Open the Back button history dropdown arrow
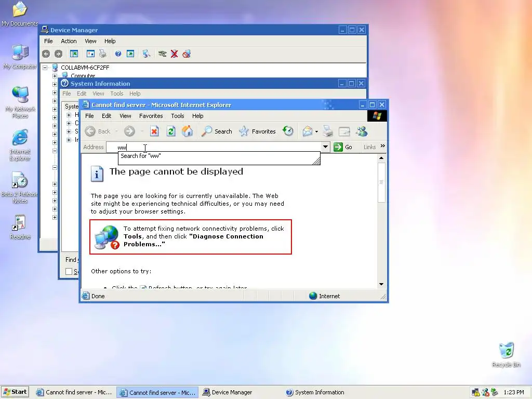The height and width of the screenshot is (399, 532). [116, 131]
